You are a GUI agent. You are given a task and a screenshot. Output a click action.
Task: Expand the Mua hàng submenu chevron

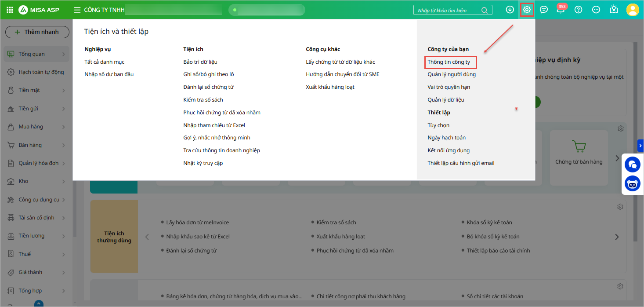pos(64,127)
